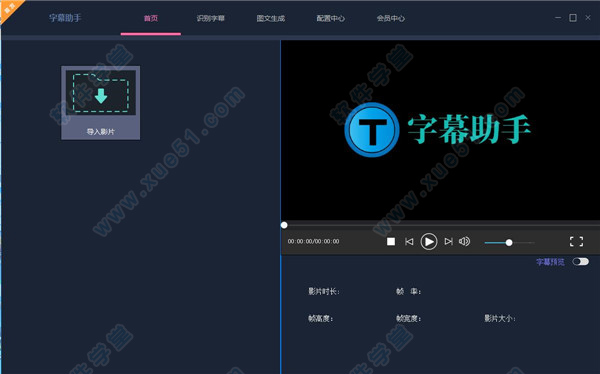Go to the 配置中心 tab
600x374 pixels.
[x=331, y=18]
